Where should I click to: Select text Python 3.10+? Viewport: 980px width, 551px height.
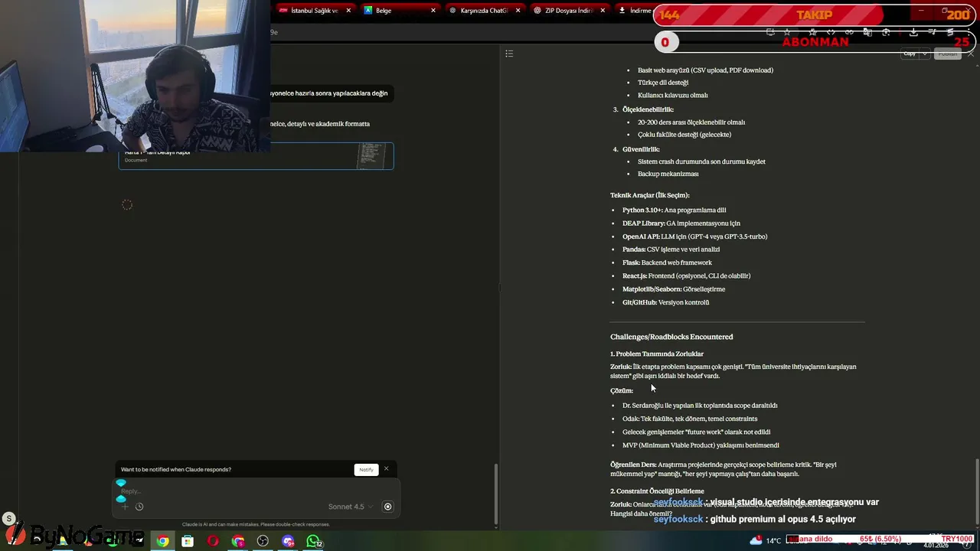(x=642, y=210)
